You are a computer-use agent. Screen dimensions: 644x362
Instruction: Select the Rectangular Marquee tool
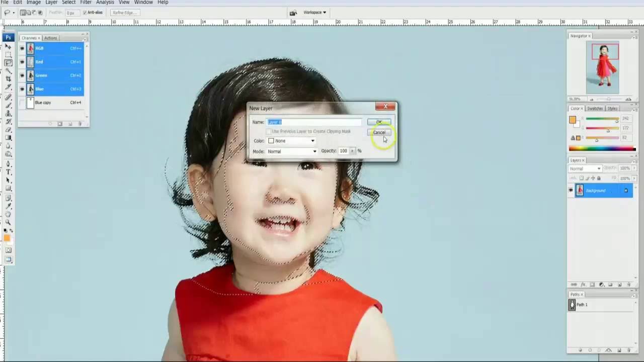pyautogui.click(x=9, y=54)
